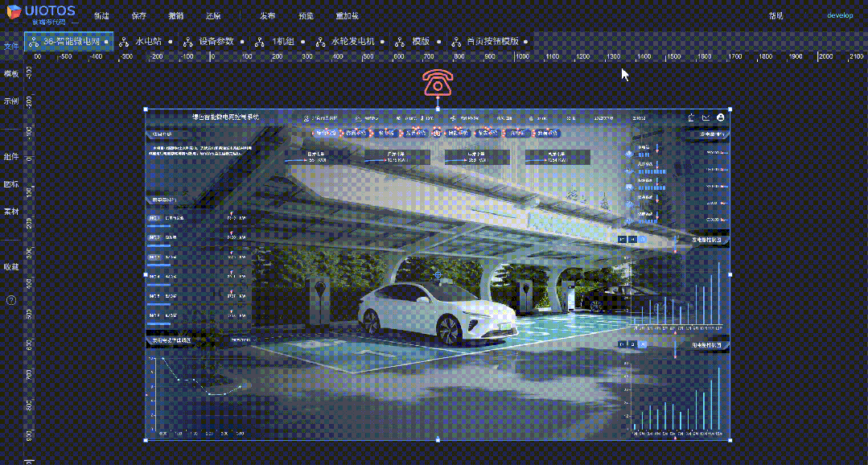Click the tree icon on 首页按钮模版 tab

456,42
